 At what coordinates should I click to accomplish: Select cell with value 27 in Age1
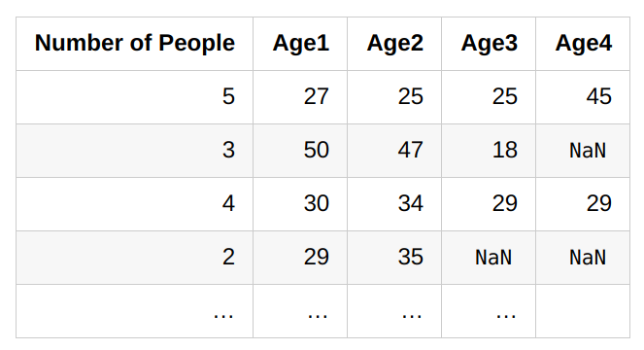(x=300, y=97)
